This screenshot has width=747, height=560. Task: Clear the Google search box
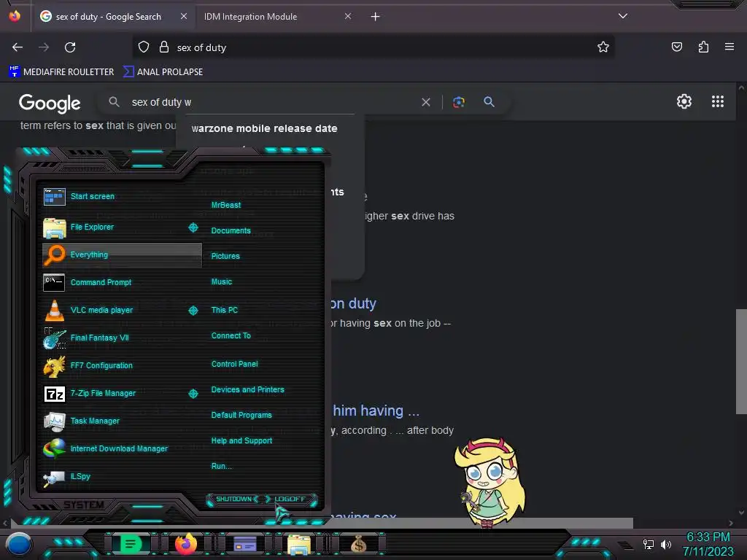[426, 102]
